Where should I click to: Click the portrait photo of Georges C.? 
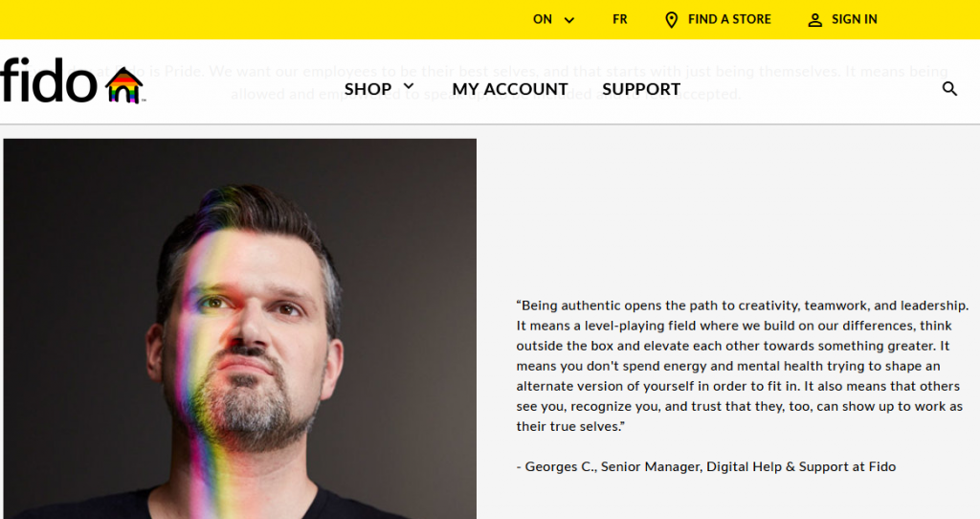240,328
